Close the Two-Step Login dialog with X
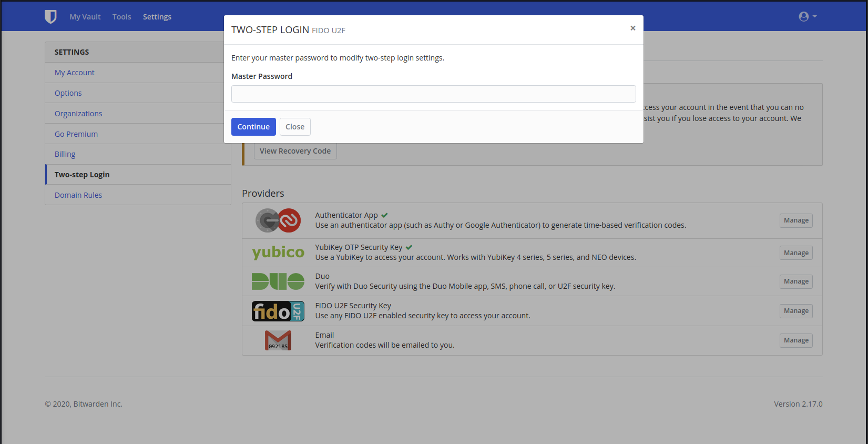Screen dimensions: 868x444 tap(633, 28)
